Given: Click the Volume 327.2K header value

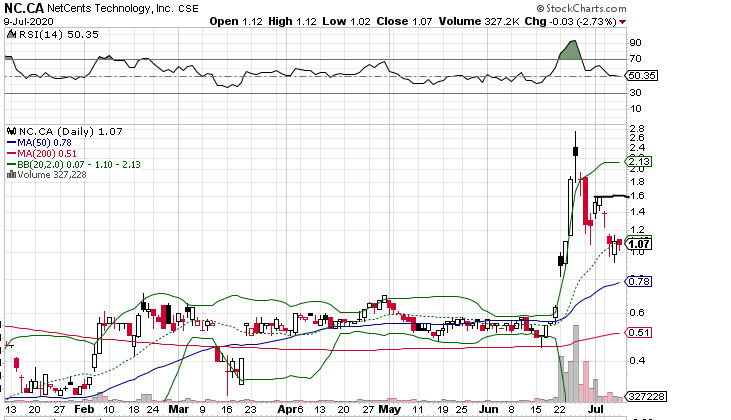Looking at the screenshot, I should (479, 21).
